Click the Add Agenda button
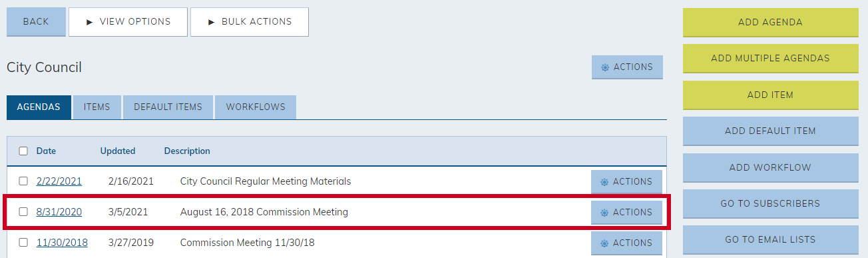Image resolution: width=868 pixels, height=258 pixels. 770,23
